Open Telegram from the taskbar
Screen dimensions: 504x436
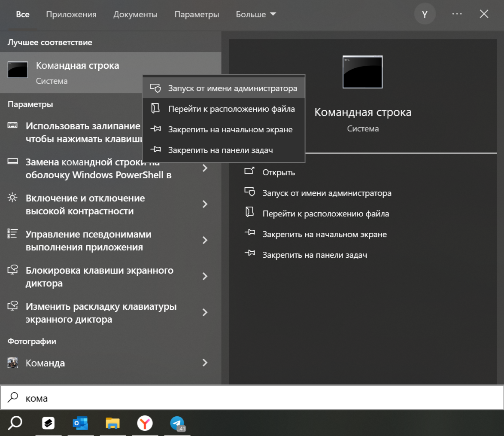177,423
